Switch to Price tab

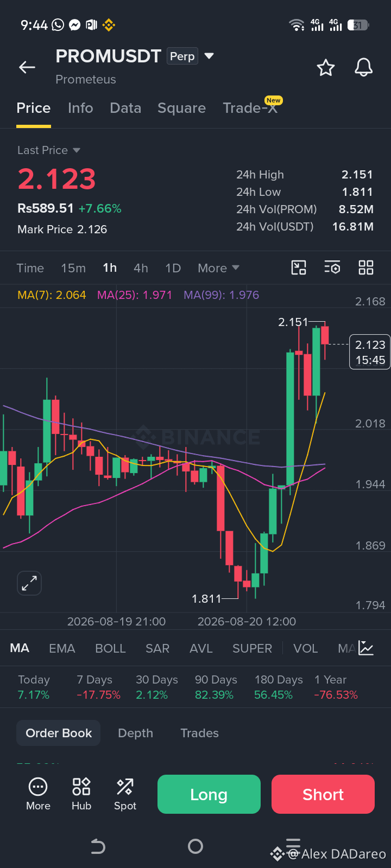(34, 108)
